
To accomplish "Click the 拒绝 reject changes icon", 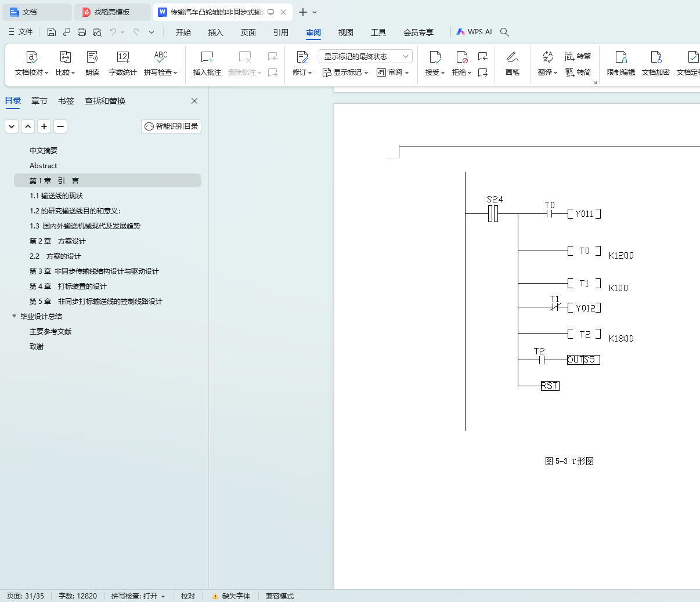I will pos(462,57).
